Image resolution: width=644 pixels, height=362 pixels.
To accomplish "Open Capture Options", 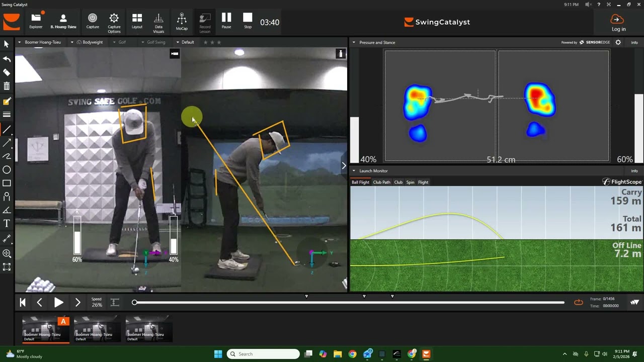I will [x=114, y=23].
